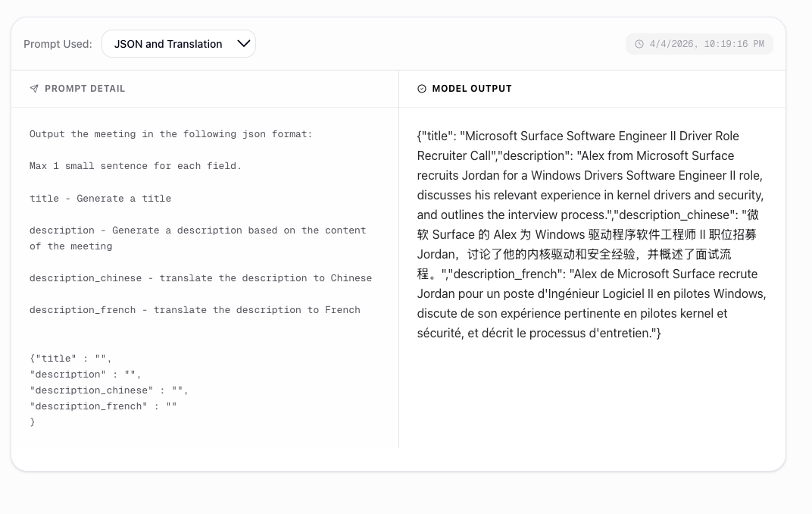The height and width of the screenshot is (514, 812).
Task: Click the '"description_chinese" : "",' template line
Action: point(109,390)
